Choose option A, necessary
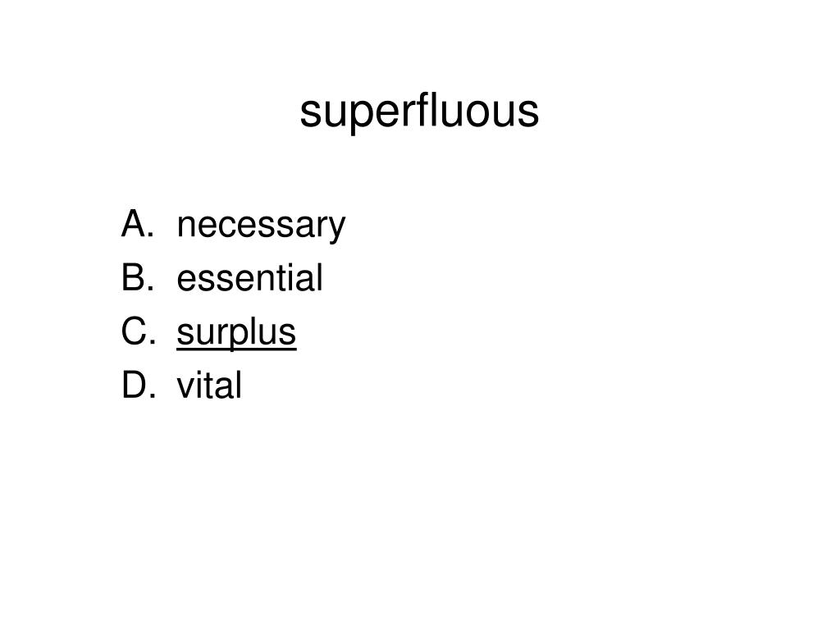This screenshot has width=840, height=630. click(233, 226)
